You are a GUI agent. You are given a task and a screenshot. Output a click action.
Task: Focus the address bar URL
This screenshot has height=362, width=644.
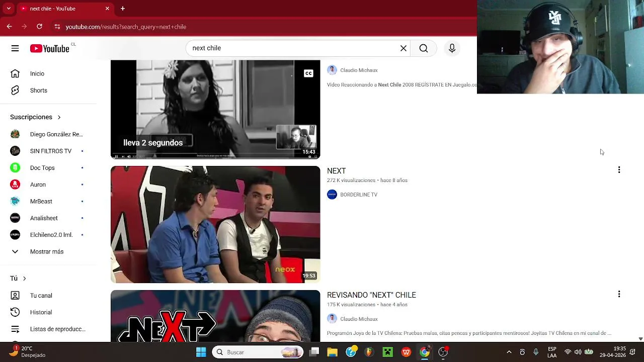(126, 27)
